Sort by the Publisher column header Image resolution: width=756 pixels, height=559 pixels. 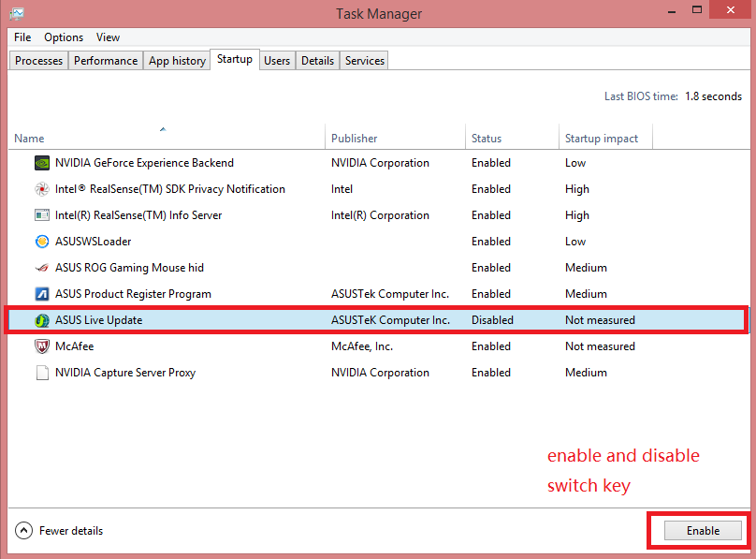coord(396,137)
